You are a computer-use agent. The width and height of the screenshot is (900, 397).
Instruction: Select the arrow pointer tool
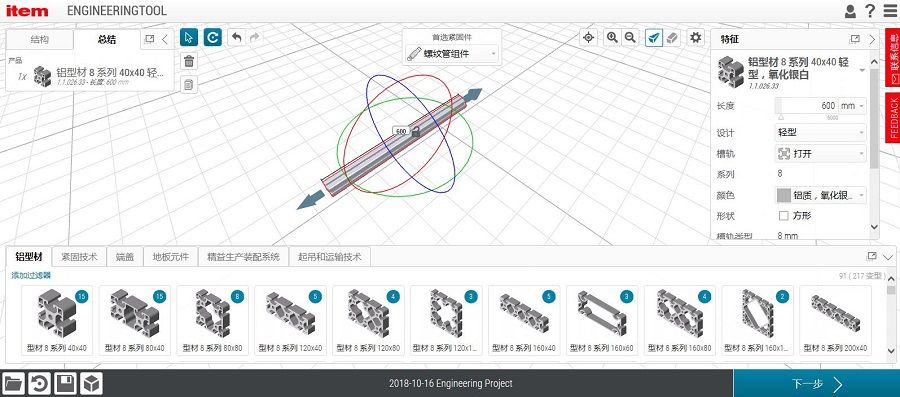tap(189, 38)
